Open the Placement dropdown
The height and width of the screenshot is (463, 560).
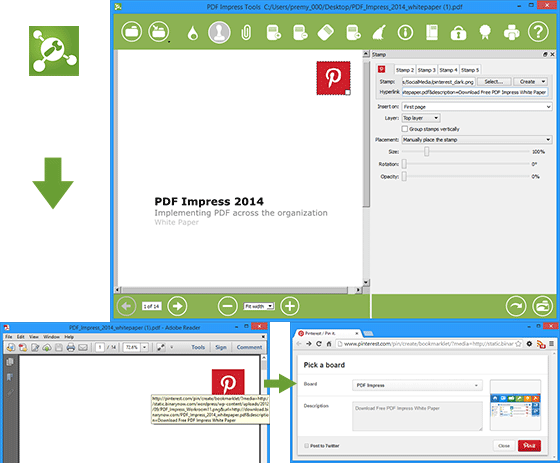pyautogui.click(x=477, y=140)
